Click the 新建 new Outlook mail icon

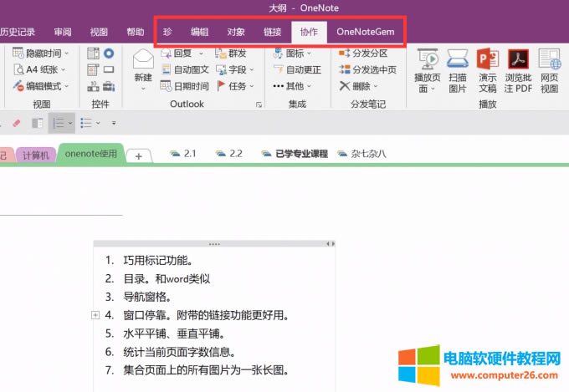[143, 61]
